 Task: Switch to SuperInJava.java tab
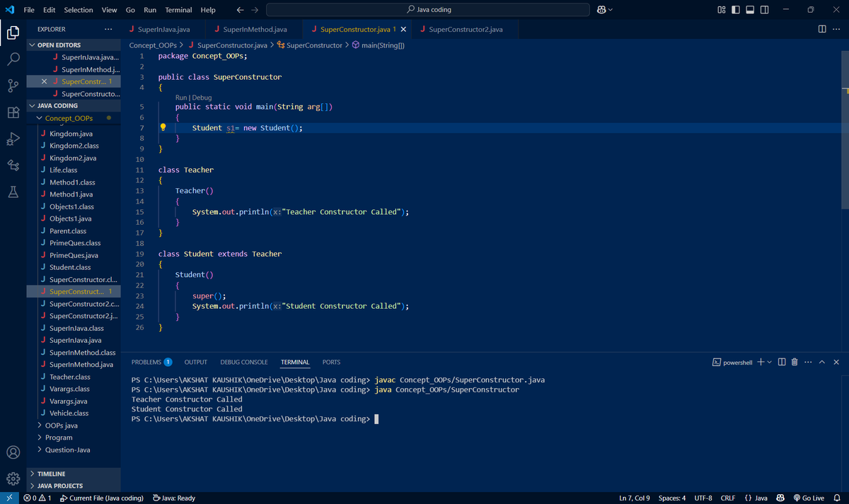coord(164,30)
